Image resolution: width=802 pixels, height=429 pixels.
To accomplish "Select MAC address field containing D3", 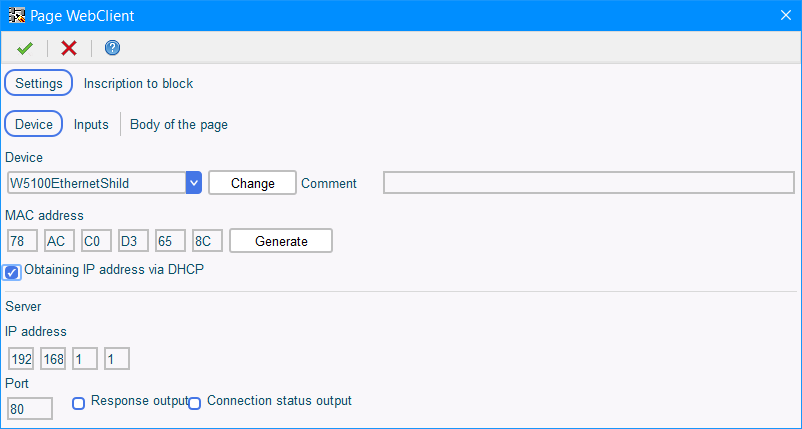I will pos(133,241).
